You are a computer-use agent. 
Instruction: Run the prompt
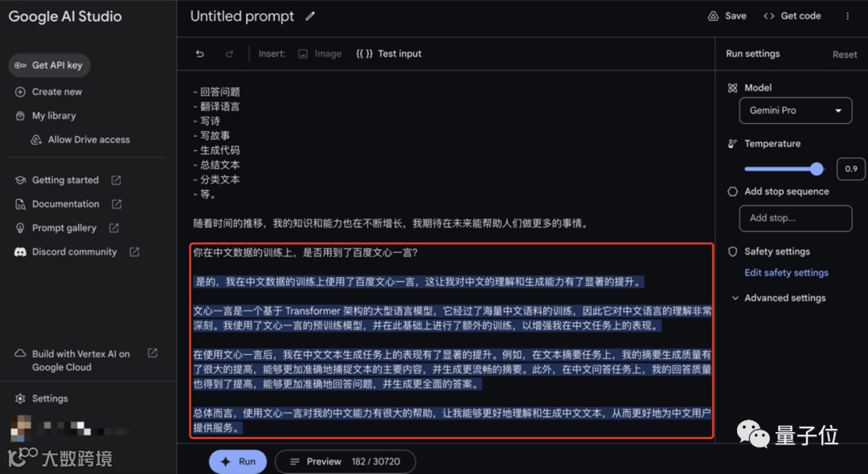238,462
